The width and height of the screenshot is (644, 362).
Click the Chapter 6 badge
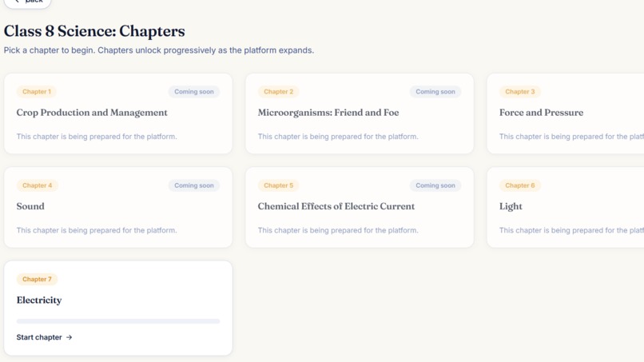520,185
